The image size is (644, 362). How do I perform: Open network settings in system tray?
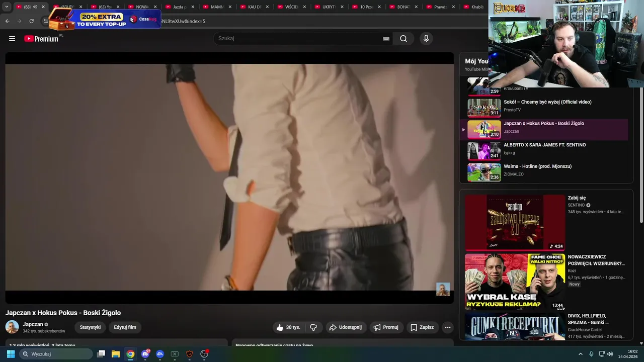[x=601, y=354]
